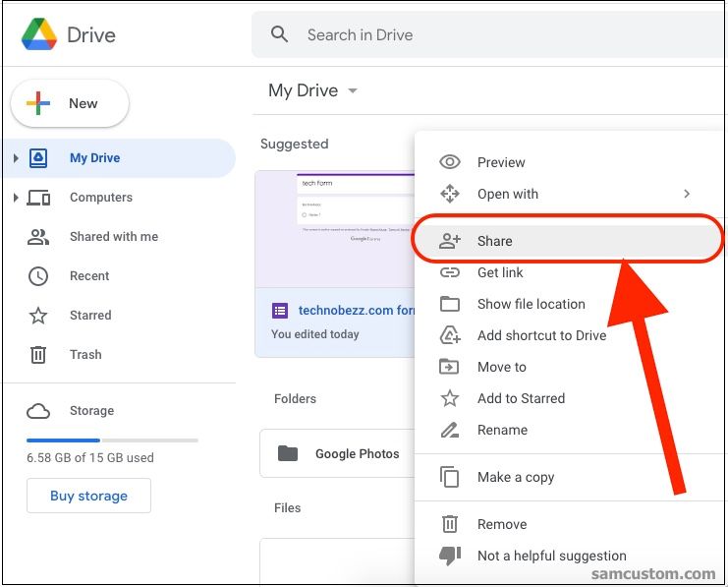Click the thumbs-down icon

point(449,556)
